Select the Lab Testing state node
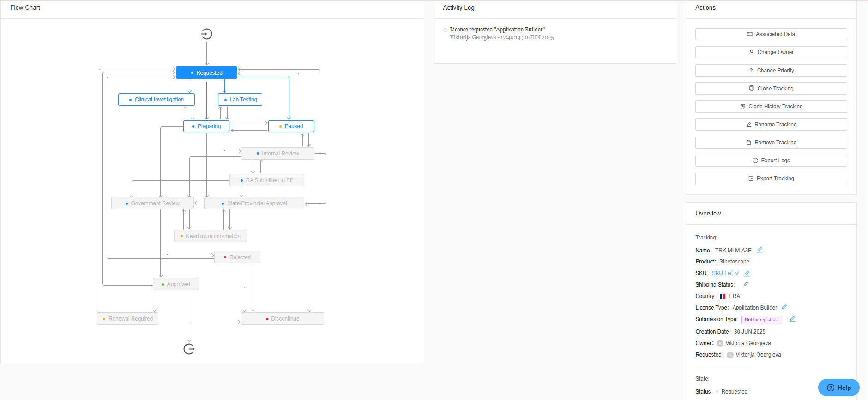This screenshot has width=868, height=400. (x=240, y=100)
